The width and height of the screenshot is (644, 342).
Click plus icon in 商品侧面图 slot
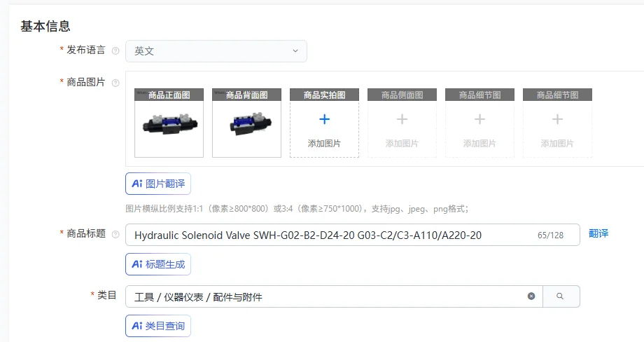[402, 119]
